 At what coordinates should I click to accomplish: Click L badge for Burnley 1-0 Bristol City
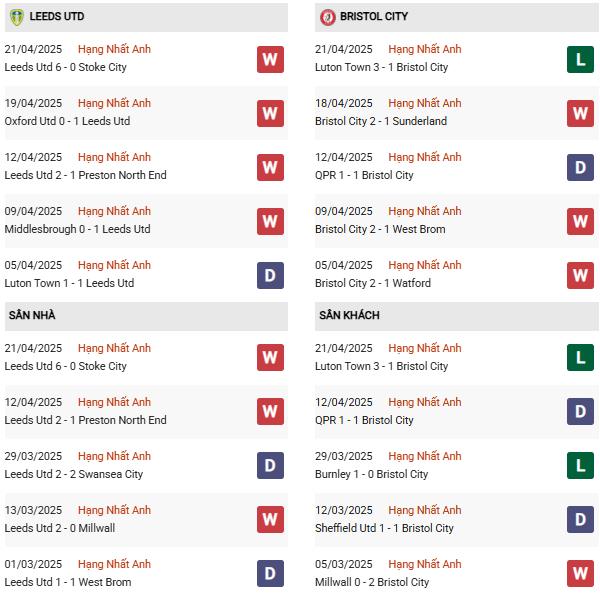(x=580, y=466)
